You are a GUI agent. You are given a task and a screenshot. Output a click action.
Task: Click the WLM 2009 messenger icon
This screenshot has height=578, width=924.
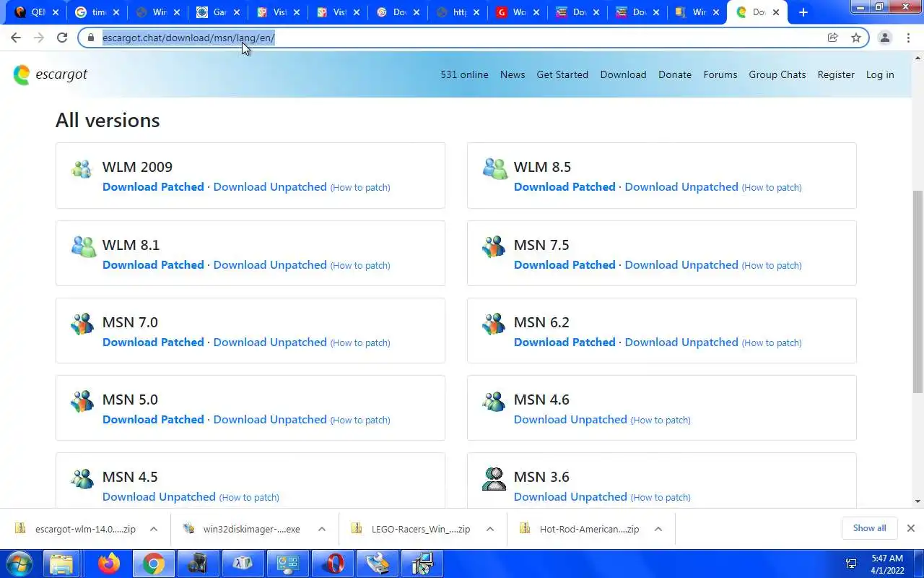[82, 169]
